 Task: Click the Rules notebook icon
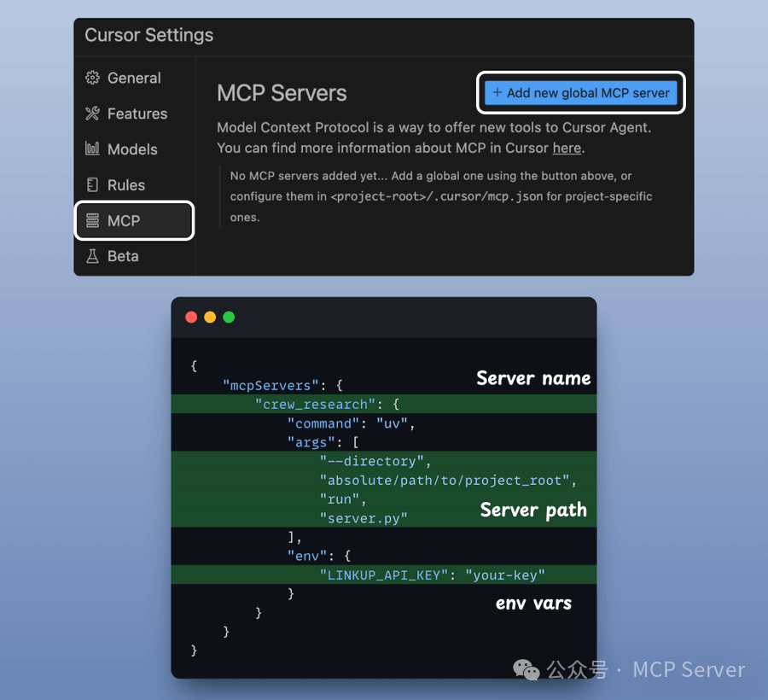tap(92, 184)
